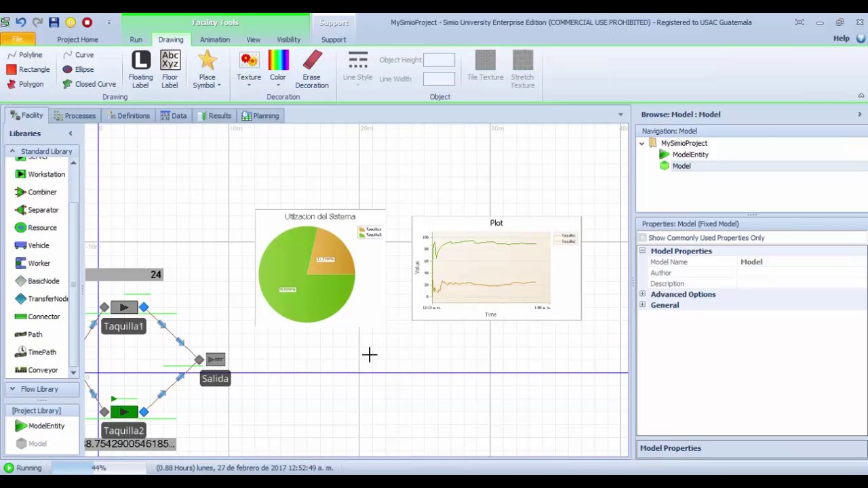Click the Erase Decoration tool
Viewport: 868px width, 488px height.
click(x=312, y=70)
